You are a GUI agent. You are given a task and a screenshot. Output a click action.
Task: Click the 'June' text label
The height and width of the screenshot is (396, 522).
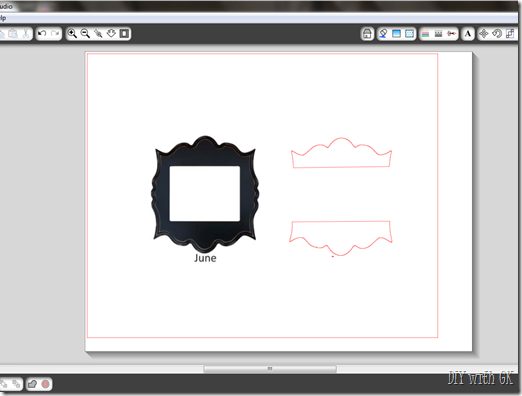(205, 258)
